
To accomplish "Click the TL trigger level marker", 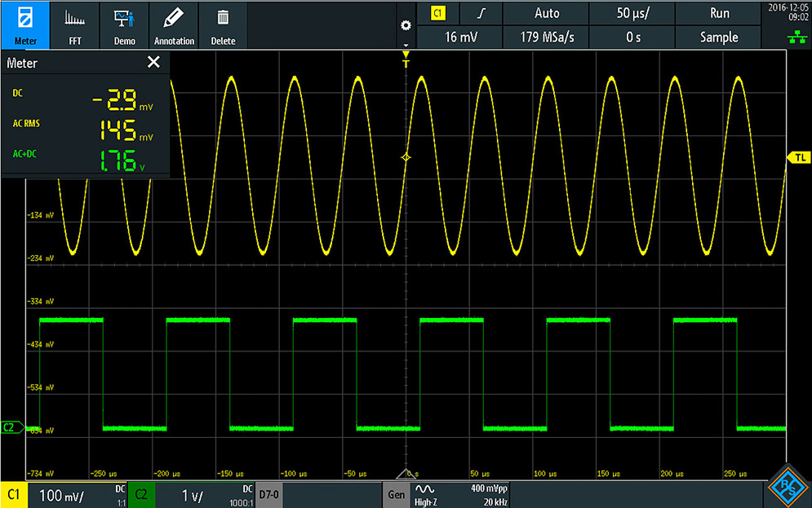I will coord(797,157).
